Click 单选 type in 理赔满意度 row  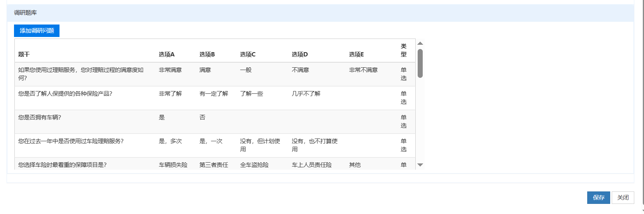point(404,74)
